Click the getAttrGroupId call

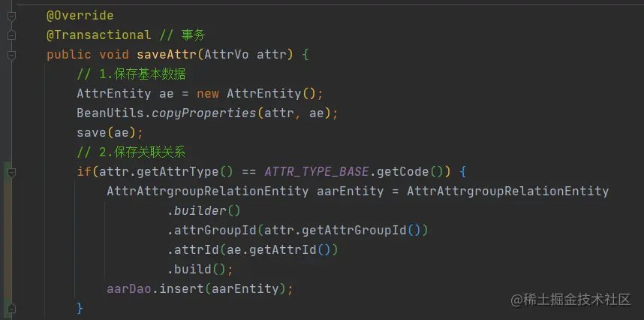point(354,231)
